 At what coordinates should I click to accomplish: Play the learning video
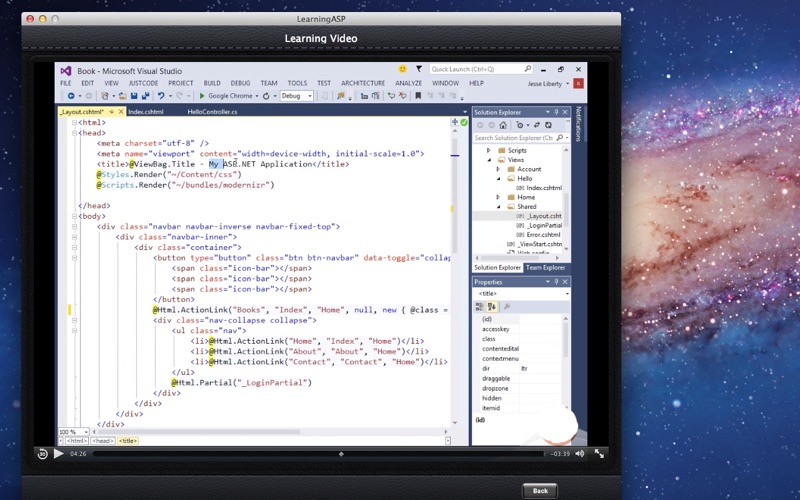pos(59,454)
